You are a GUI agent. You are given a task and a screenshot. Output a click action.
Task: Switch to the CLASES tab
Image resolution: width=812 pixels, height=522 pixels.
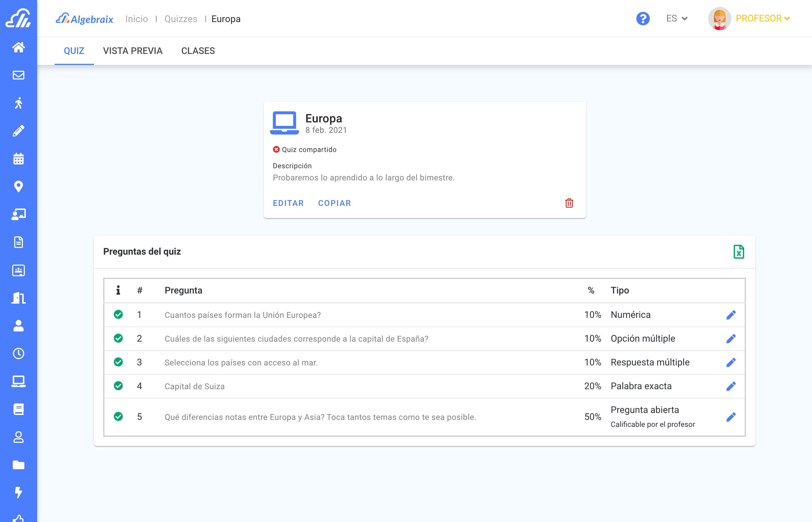click(x=198, y=51)
